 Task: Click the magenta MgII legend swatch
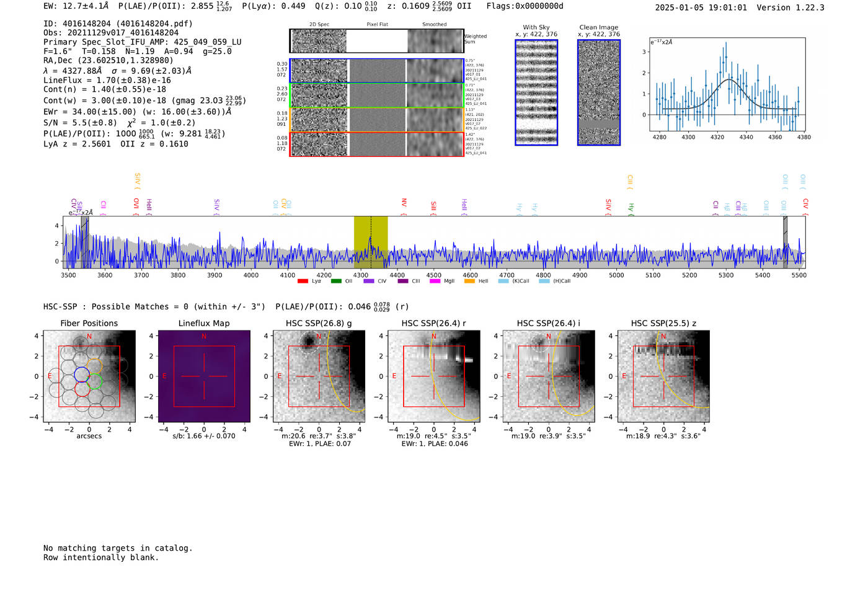[435, 281]
